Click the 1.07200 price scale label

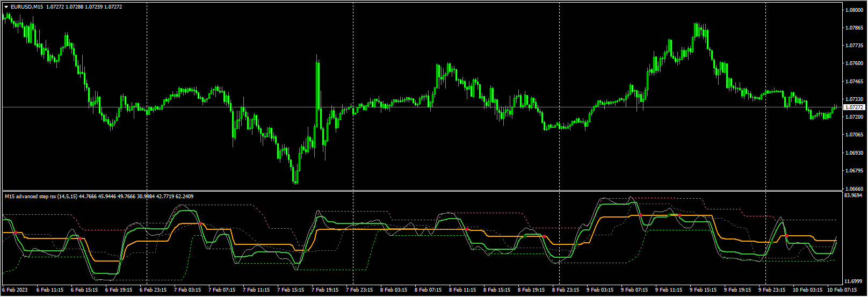point(854,117)
